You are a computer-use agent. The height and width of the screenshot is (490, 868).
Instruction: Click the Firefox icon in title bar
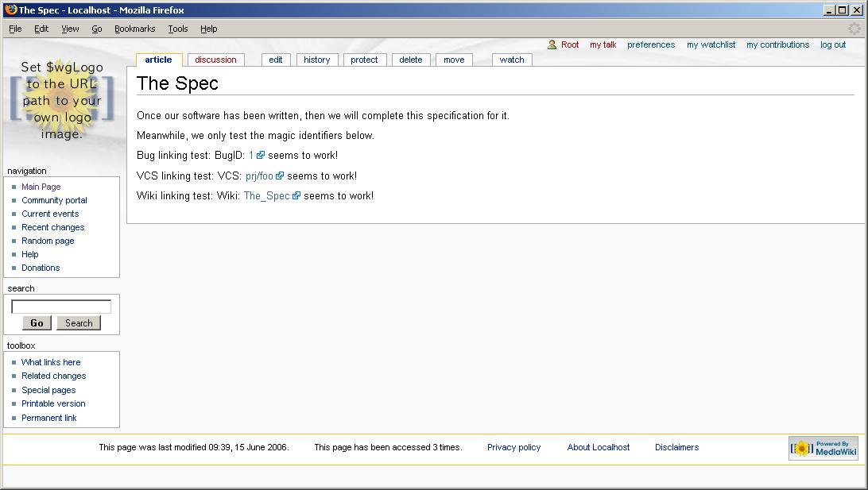point(9,10)
